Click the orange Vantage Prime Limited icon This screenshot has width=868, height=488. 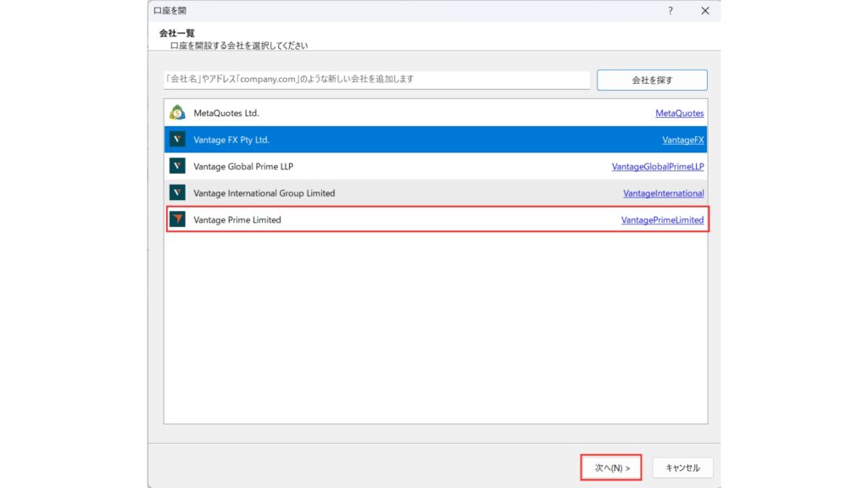177,220
